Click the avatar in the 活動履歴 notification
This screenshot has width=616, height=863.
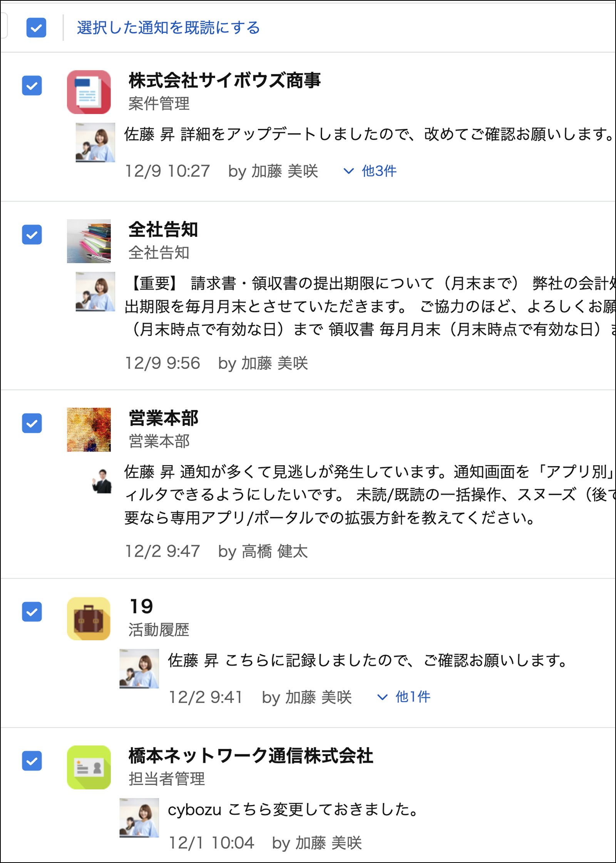point(139,668)
